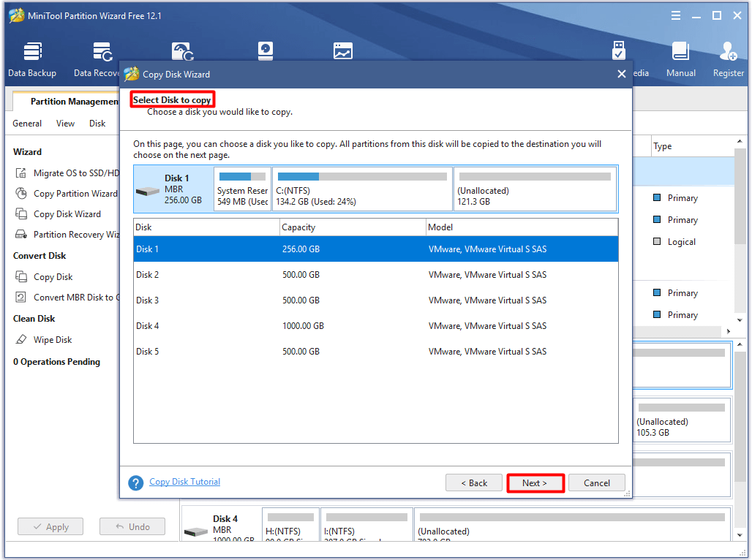Click the space analyzer toolbar icon
This screenshot has width=752, height=560.
click(x=343, y=51)
